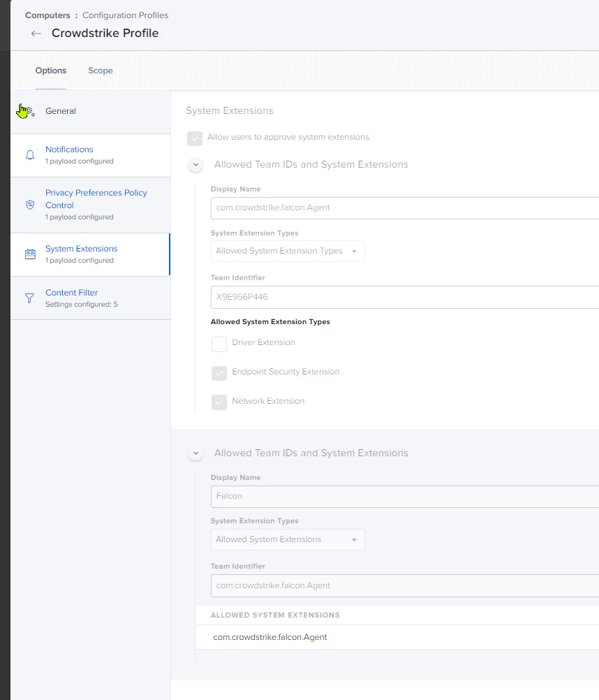Click Team Identifier field with com.crowdstrike.falcon.Agent
599x700 pixels.
coord(405,585)
